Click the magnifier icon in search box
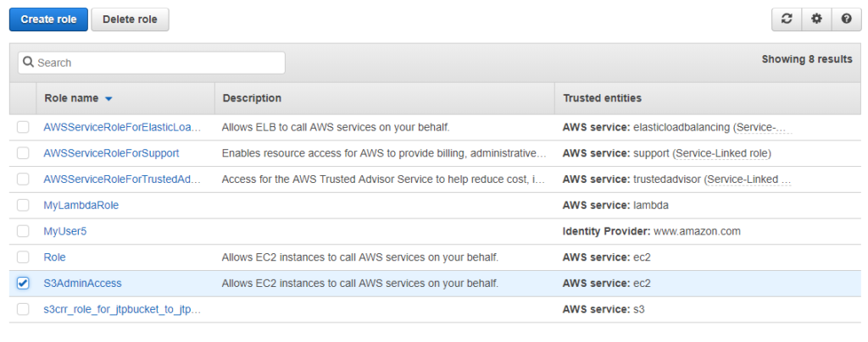 (x=29, y=63)
